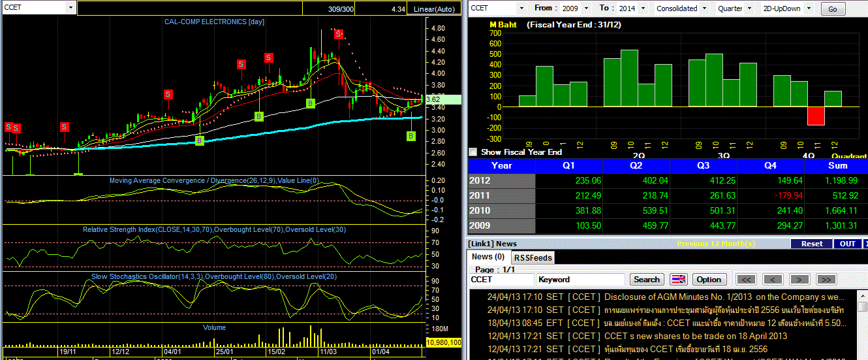Select the 2012 year row label
Image resolution: width=868 pixels, height=360 pixels.
click(x=501, y=180)
